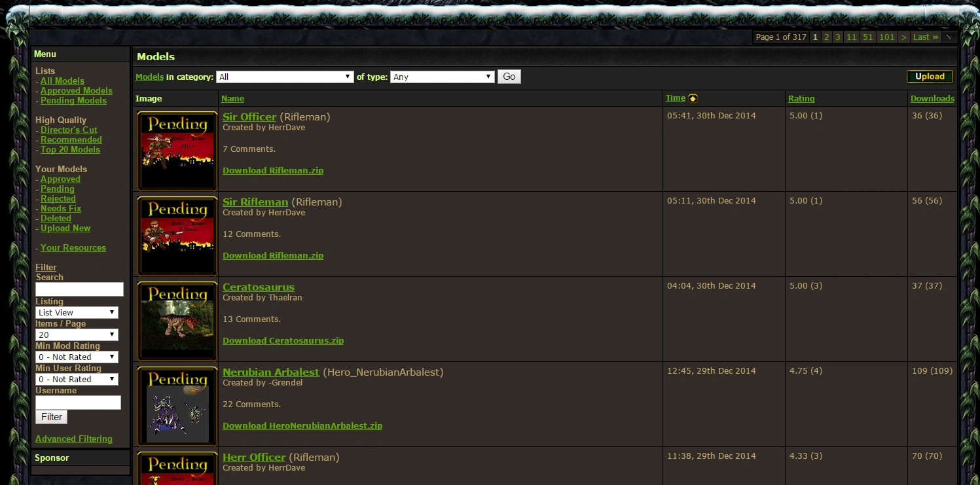Open the Sir Rifleman model thumbnail
This screenshot has height=485, width=980.
pos(177,236)
